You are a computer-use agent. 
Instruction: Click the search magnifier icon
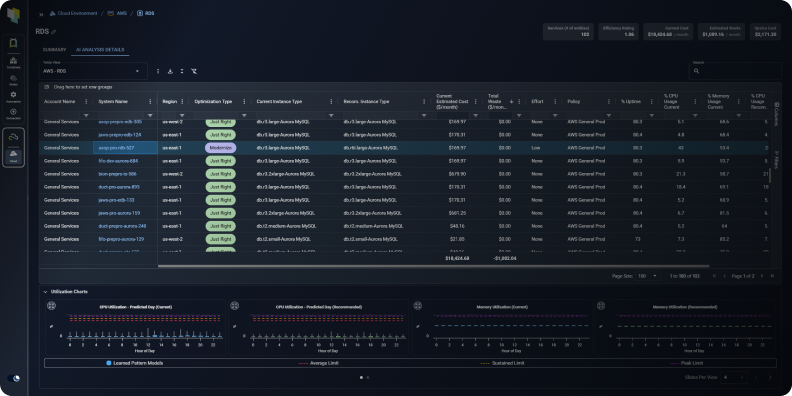(x=697, y=71)
